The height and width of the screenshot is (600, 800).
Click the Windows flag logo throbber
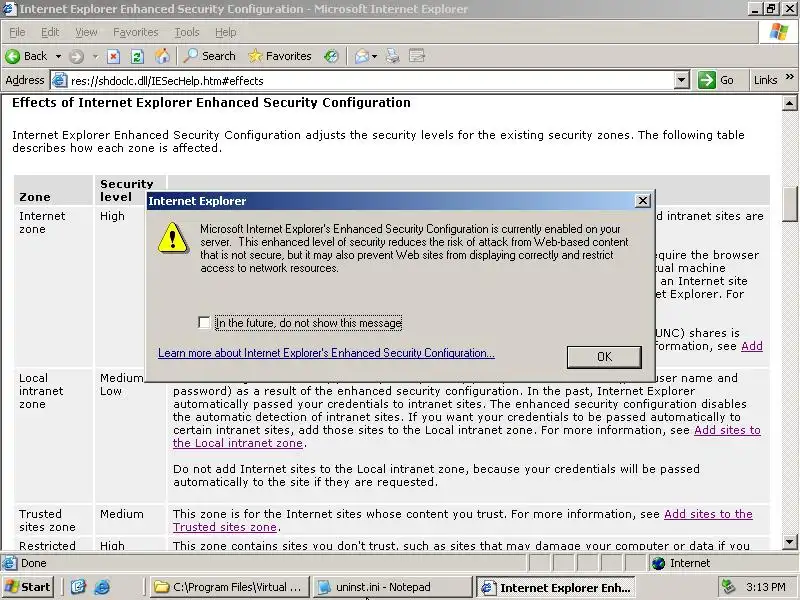click(x=779, y=32)
